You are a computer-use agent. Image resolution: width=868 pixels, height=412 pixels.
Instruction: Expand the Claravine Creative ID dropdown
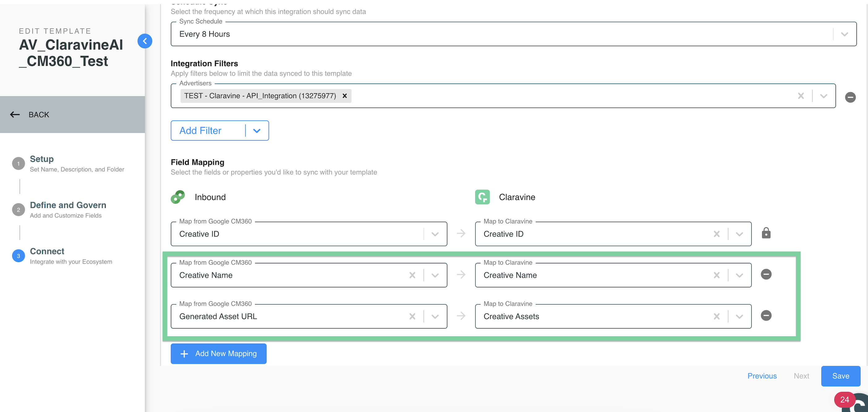coord(740,234)
